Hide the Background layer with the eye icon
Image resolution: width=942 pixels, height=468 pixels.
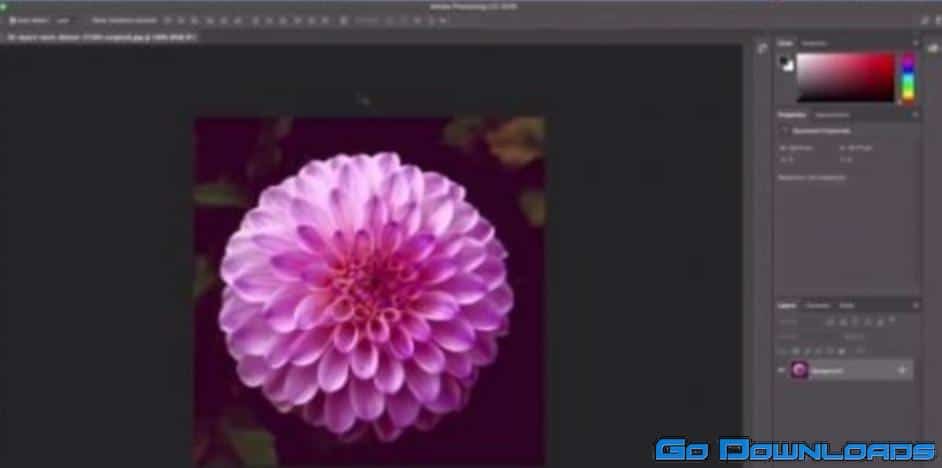pyautogui.click(x=782, y=370)
